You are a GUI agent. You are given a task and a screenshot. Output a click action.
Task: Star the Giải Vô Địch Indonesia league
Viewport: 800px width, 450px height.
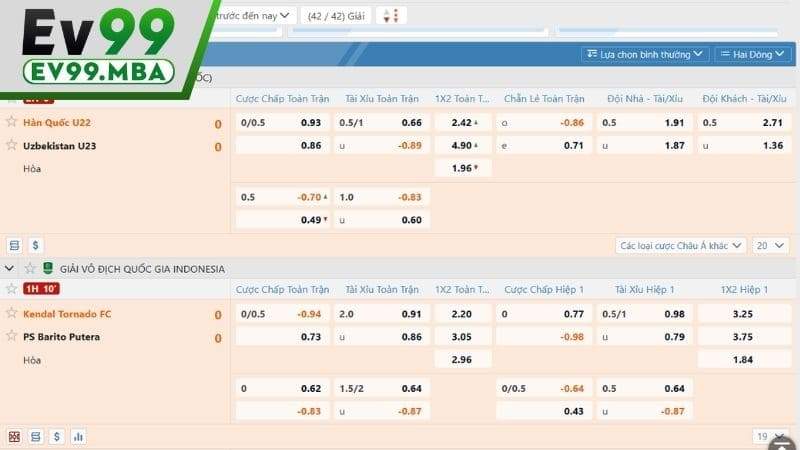click(29, 269)
